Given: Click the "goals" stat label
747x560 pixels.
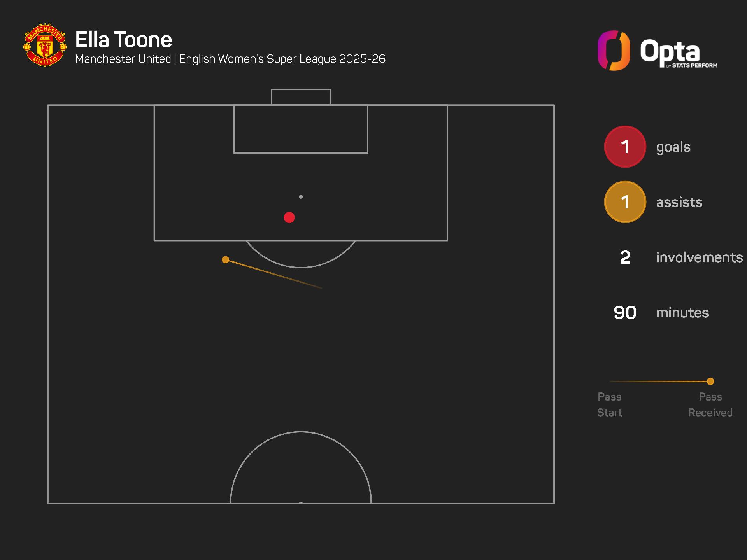Looking at the screenshot, I should [673, 147].
